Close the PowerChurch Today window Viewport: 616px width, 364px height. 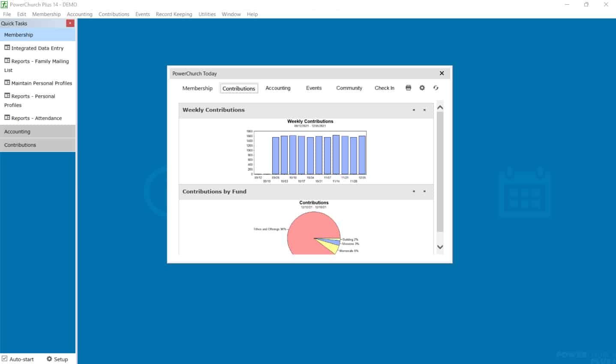point(442,73)
